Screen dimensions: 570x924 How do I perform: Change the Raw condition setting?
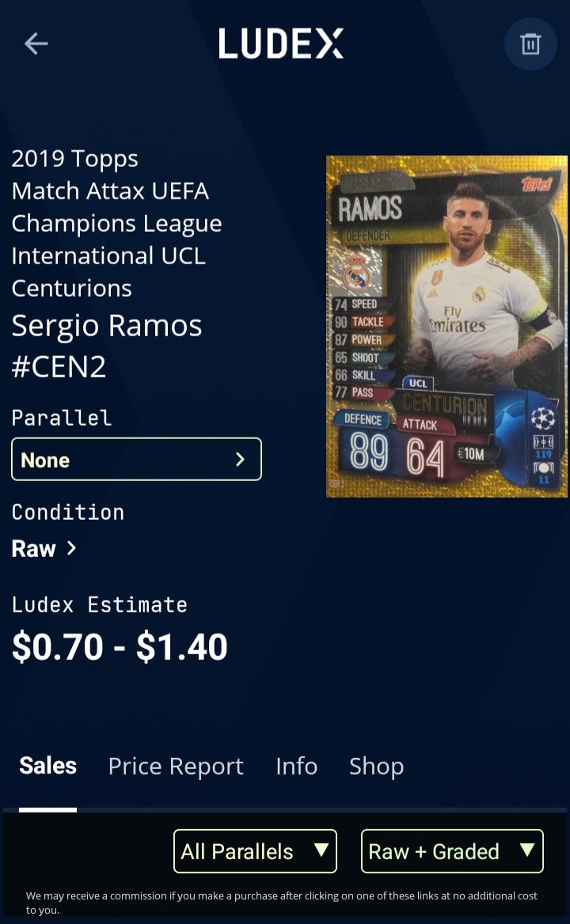44,549
